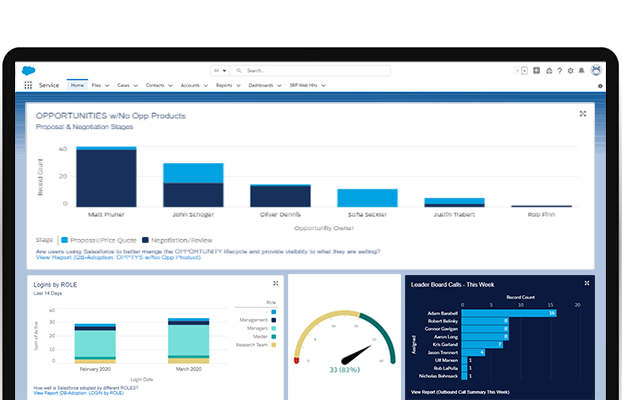Click the Negotiation/Review legend swatch
Image resolution: width=622 pixels, height=400 pixels.
pyautogui.click(x=146, y=240)
